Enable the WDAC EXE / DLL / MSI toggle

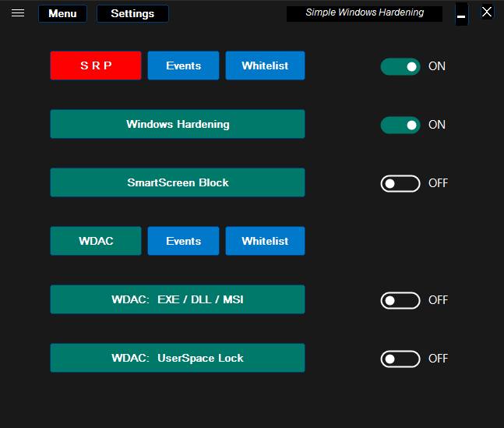coord(400,301)
